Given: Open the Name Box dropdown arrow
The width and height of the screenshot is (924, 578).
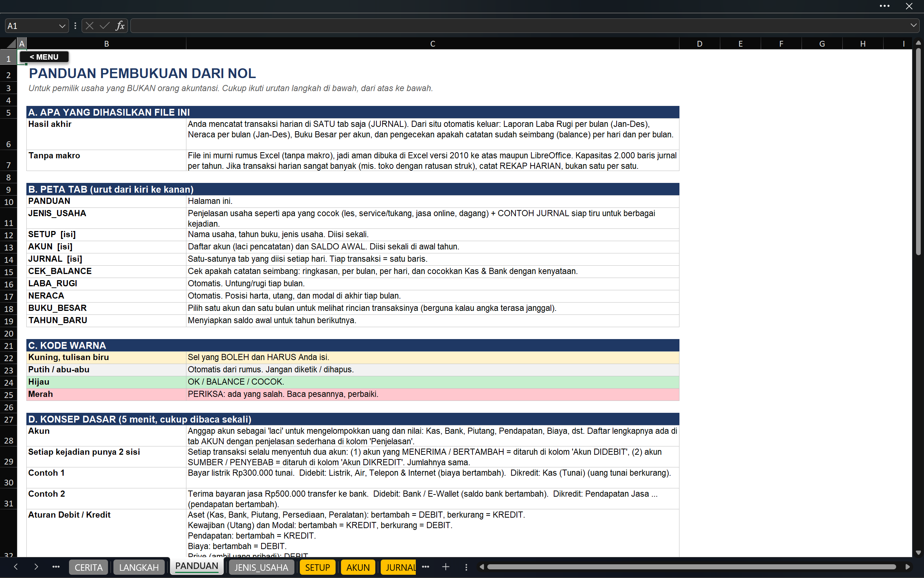Looking at the screenshot, I should (x=62, y=26).
